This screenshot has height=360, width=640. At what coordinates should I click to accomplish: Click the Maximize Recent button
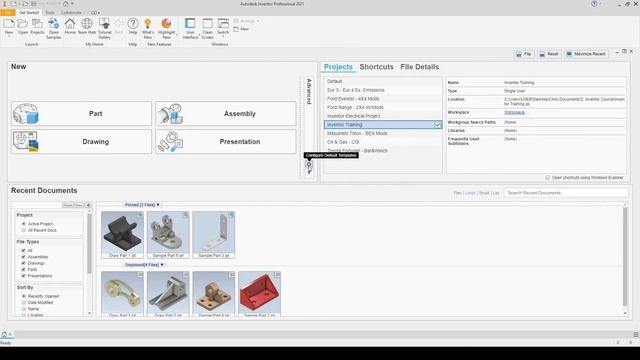point(587,54)
